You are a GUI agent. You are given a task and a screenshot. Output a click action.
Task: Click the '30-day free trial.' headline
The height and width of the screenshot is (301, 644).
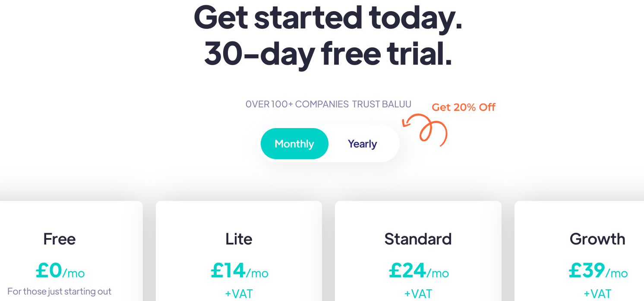click(x=328, y=53)
